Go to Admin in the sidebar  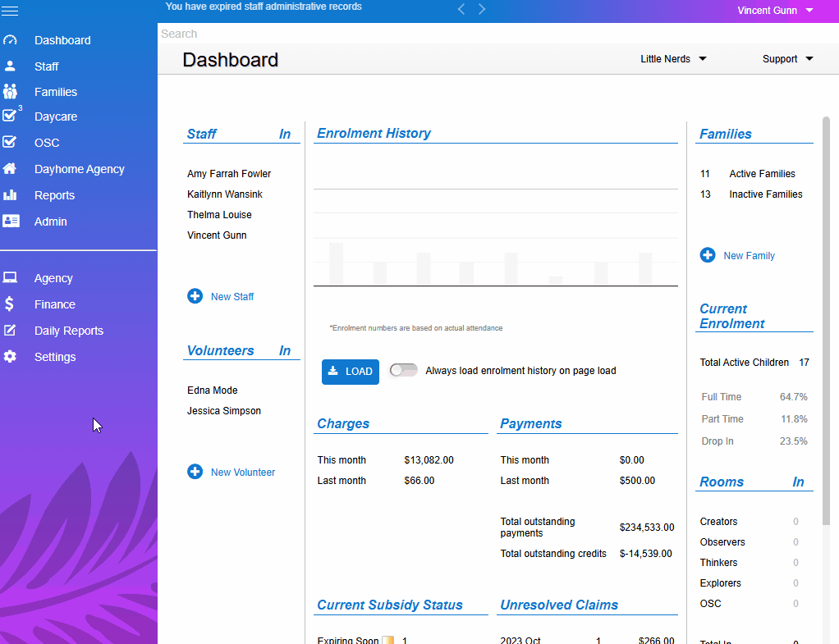point(51,222)
